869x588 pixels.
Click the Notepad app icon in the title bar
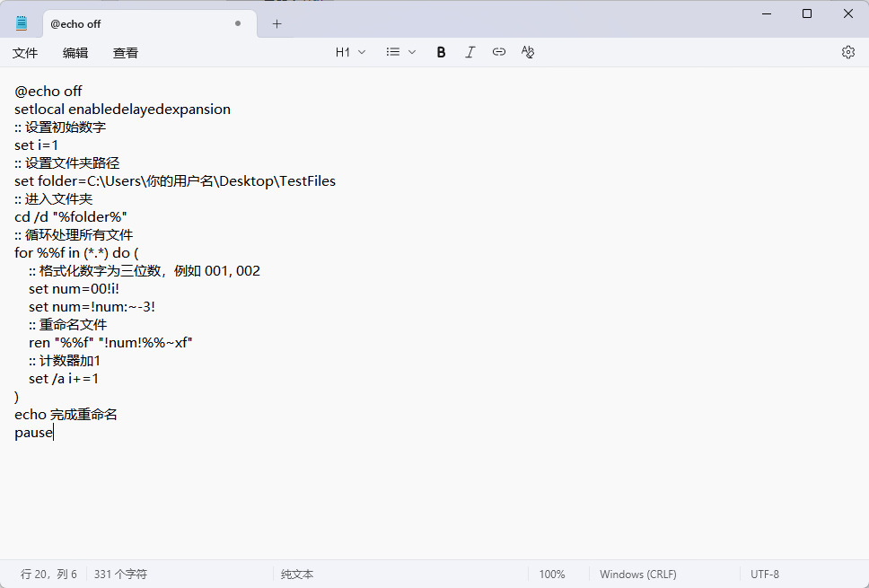point(22,24)
